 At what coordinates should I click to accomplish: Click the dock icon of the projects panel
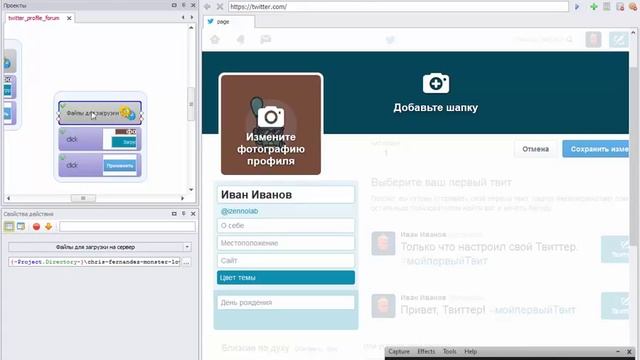pos(174,5)
